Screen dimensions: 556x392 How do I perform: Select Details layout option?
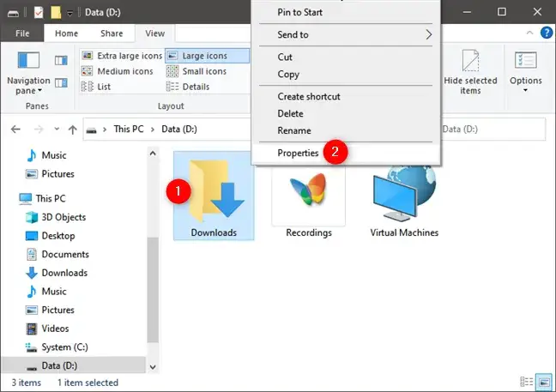[188, 87]
